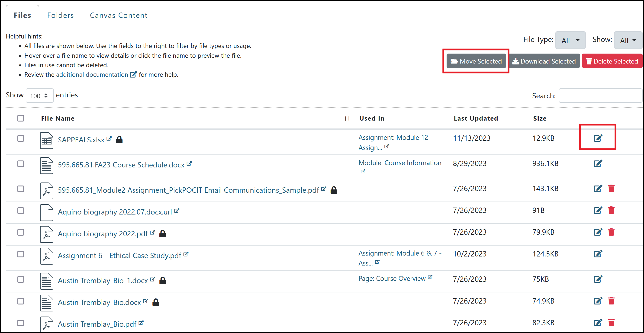This screenshot has height=333, width=644.
Task: Click the Move Selected button
Action: 476,61
